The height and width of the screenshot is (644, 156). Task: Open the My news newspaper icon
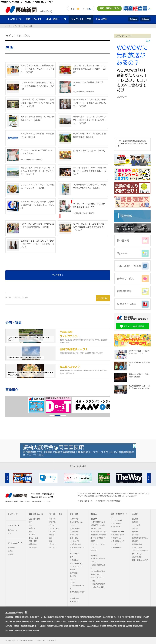pyautogui.click(x=145, y=253)
